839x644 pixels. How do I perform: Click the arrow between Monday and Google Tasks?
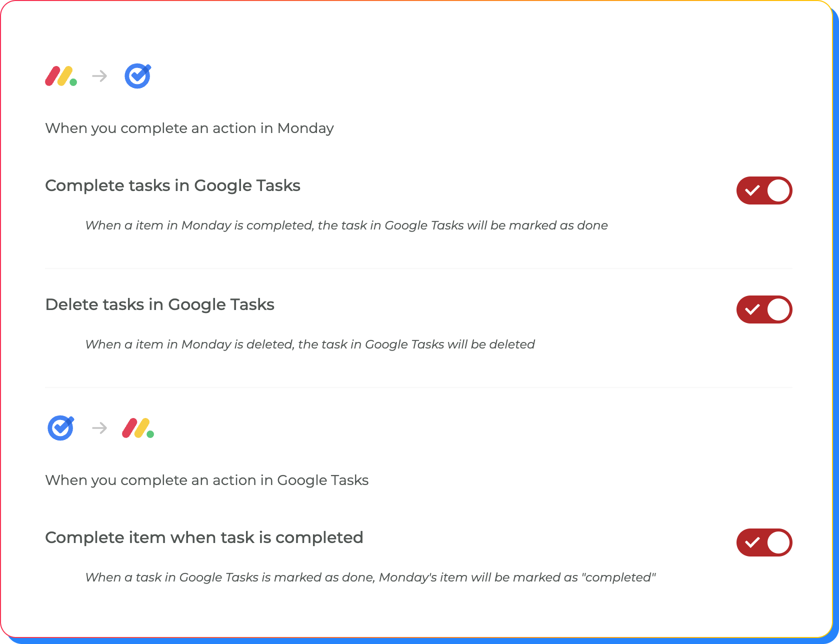tap(99, 76)
